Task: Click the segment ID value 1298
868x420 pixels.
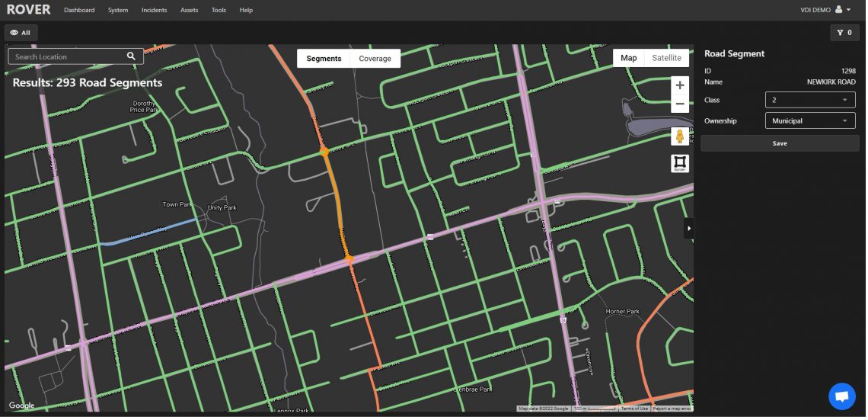Action: (x=848, y=72)
